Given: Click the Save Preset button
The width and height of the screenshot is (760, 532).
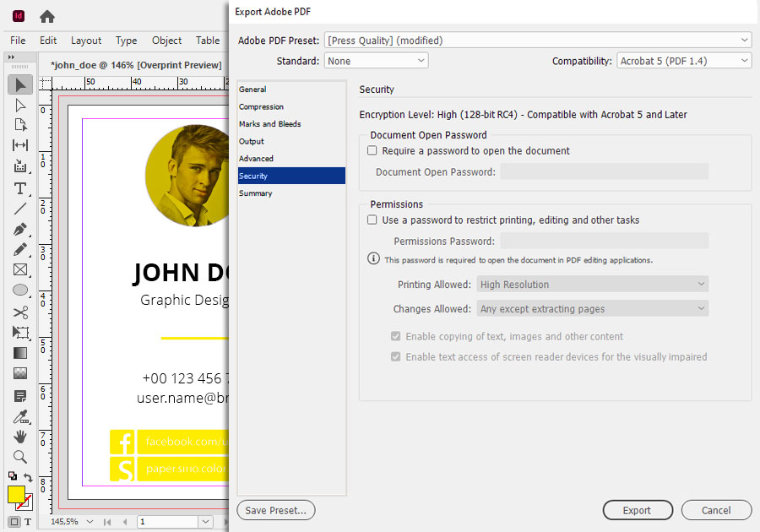Looking at the screenshot, I should [276, 510].
